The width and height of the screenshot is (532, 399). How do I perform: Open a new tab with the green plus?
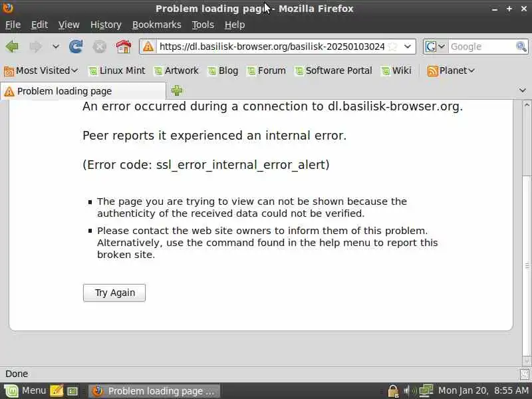coord(177,90)
